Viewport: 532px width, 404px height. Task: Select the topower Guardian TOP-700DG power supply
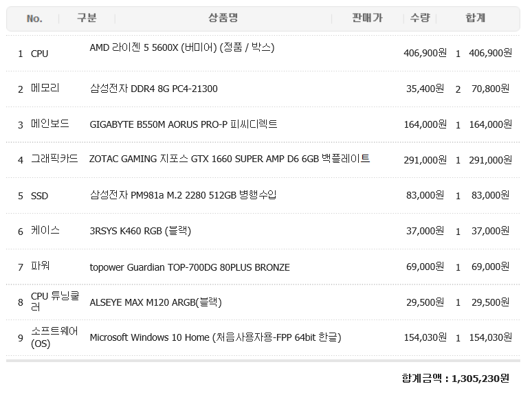(190, 267)
